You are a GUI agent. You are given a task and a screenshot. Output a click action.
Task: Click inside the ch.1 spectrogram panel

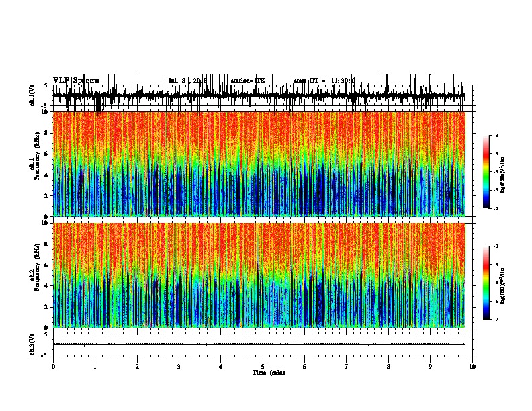click(x=259, y=164)
